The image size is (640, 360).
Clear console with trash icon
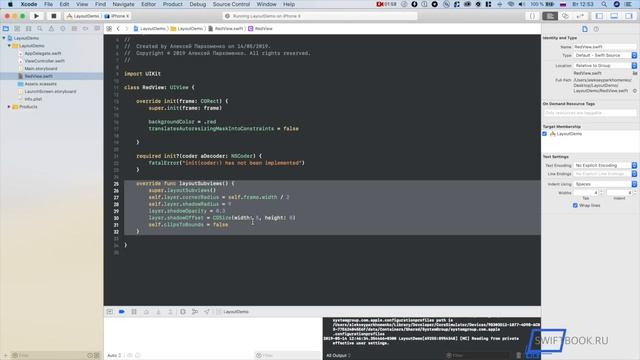tap(518, 356)
